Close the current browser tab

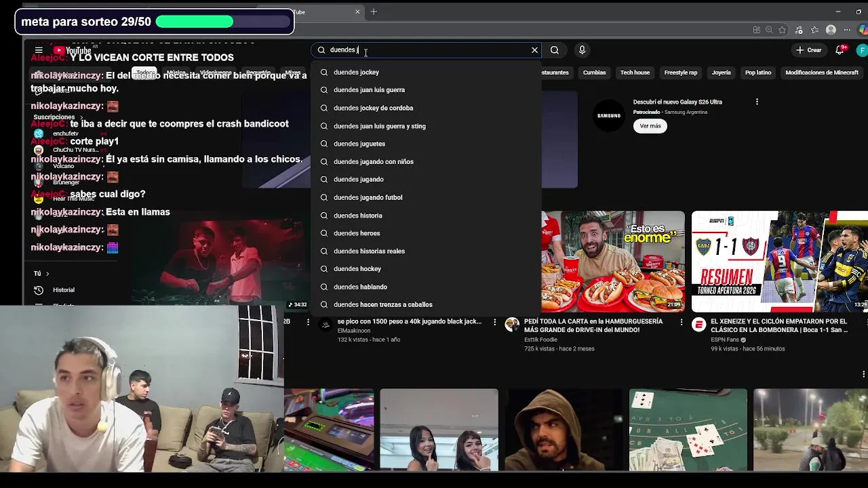coord(357,12)
